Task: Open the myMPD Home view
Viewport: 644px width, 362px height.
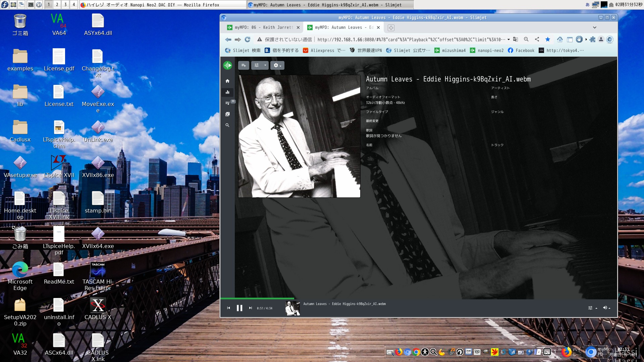Action: coord(227,81)
